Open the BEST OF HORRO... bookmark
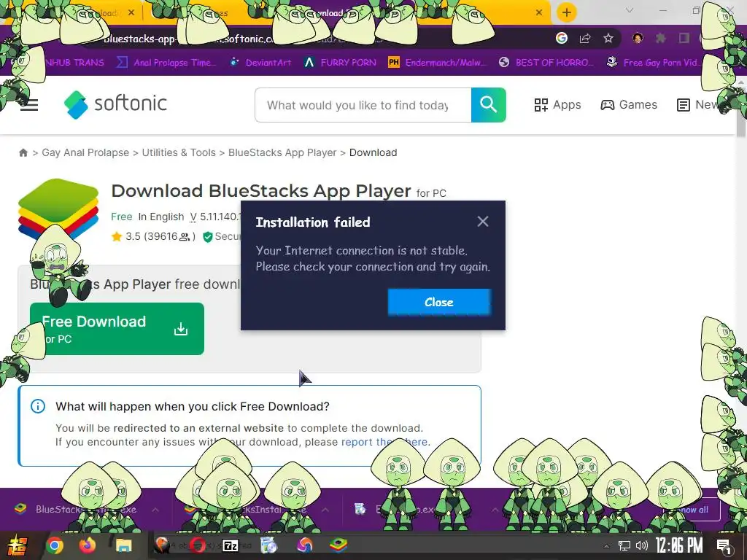 546,63
